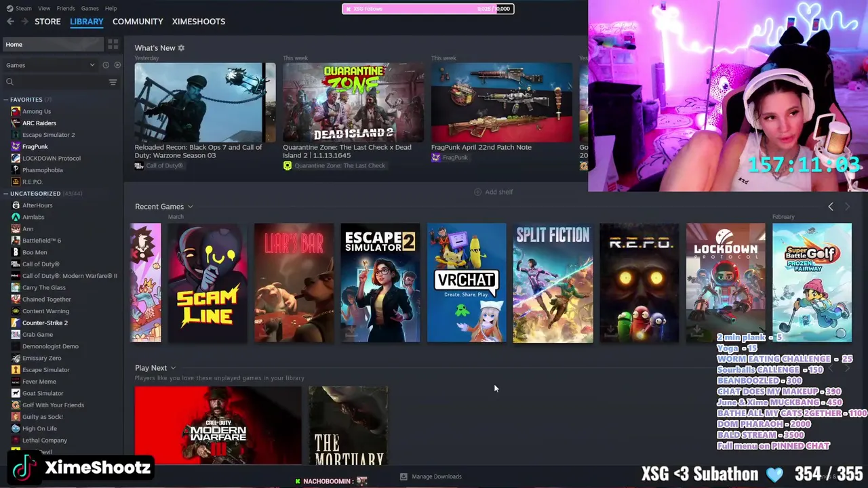Click the ready-to-play filter icon

pyautogui.click(x=117, y=65)
